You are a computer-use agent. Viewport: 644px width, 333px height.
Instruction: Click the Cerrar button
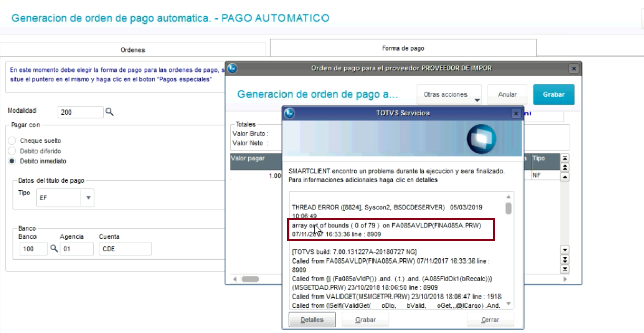tap(490, 320)
